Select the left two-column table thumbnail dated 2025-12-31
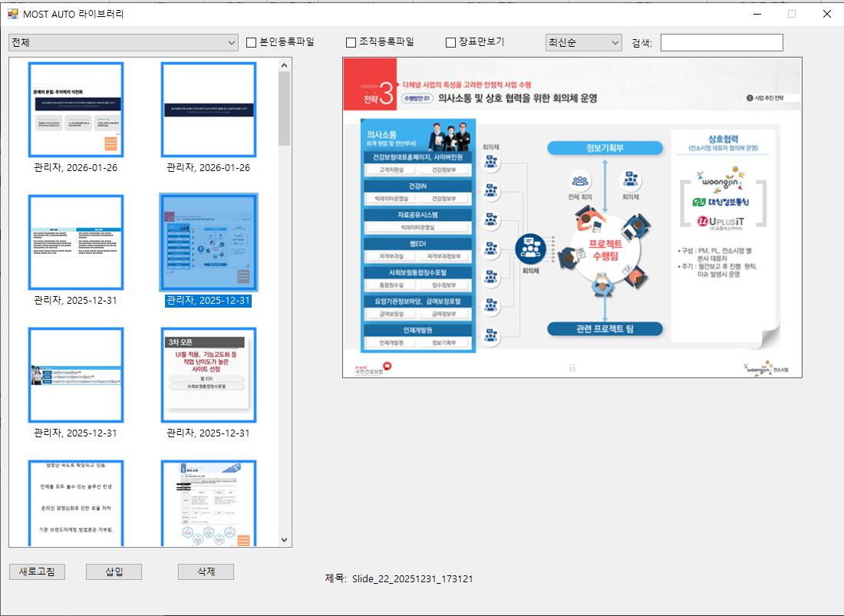 click(x=76, y=242)
